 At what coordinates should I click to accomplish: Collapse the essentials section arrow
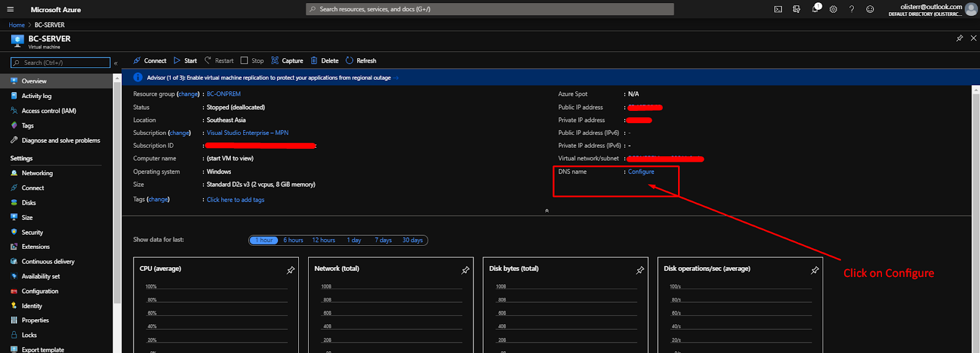(546, 210)
